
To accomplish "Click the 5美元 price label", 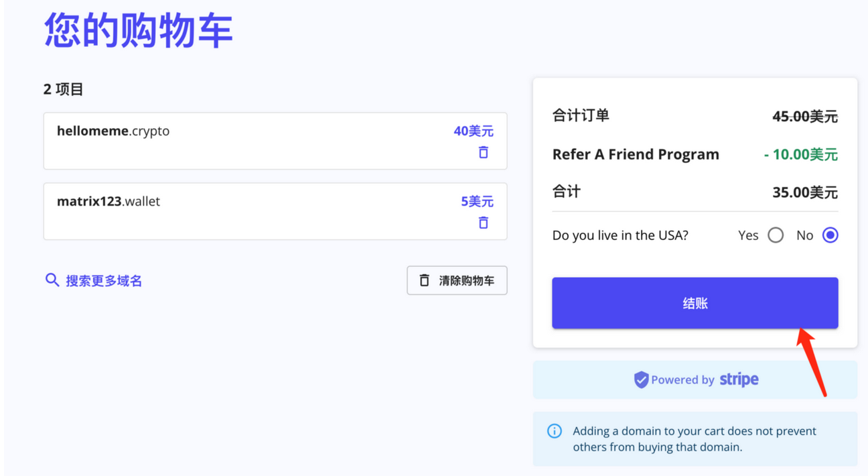I will [x=477, y=201].
